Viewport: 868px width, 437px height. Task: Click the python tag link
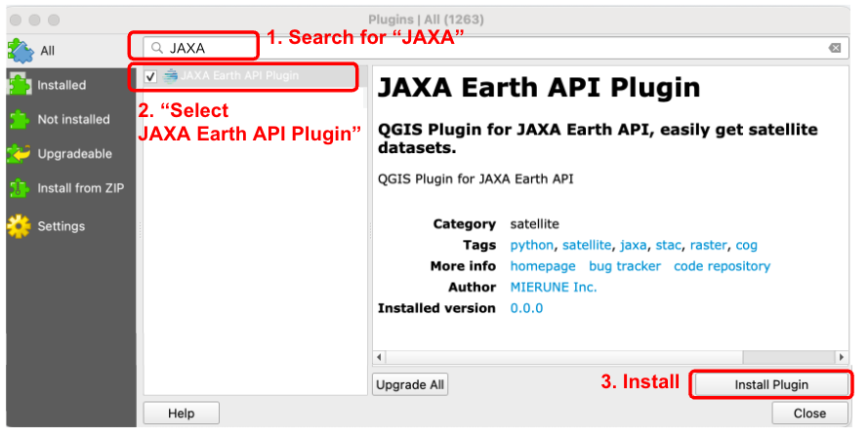click(531, 245)
